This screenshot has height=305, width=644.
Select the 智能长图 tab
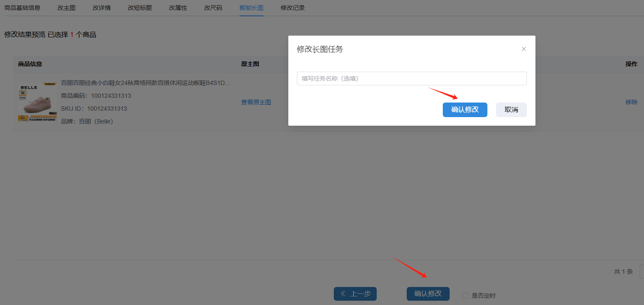251,8
